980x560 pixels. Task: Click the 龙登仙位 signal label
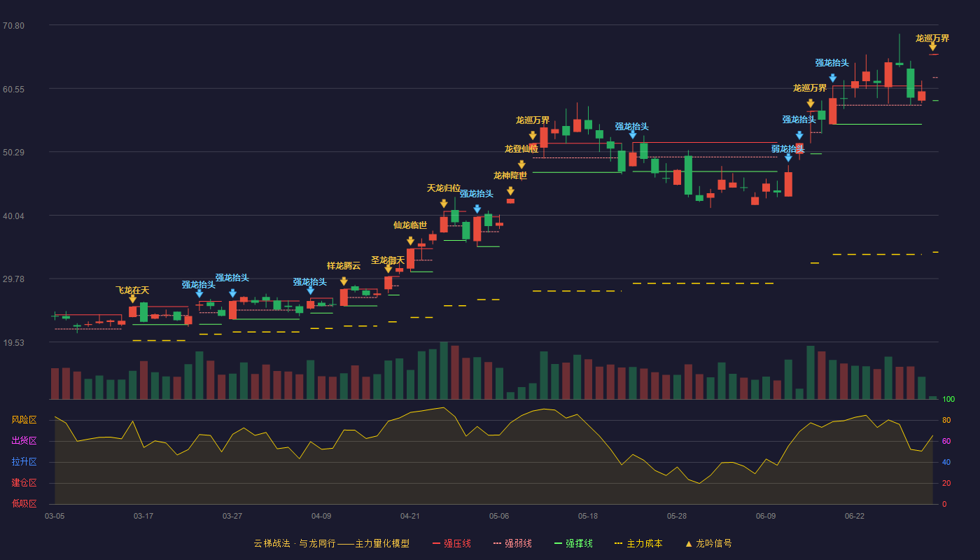point(521,149)
